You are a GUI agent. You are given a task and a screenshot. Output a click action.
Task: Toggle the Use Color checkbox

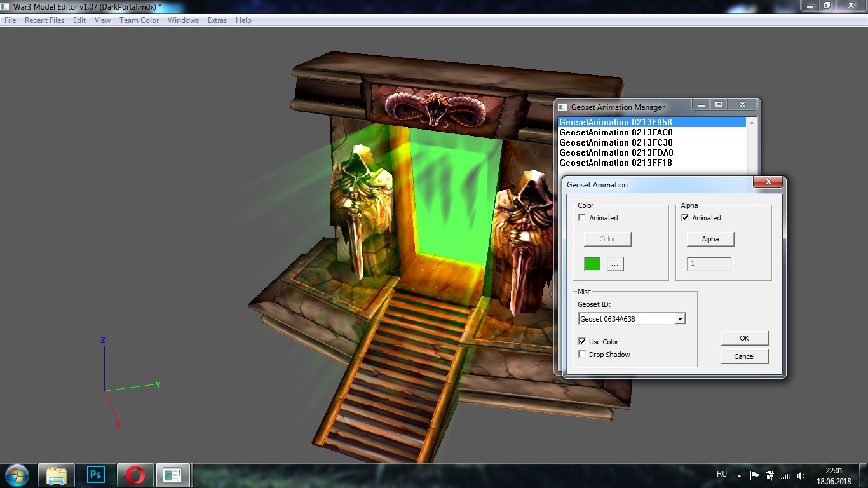(x=582, y=342)
